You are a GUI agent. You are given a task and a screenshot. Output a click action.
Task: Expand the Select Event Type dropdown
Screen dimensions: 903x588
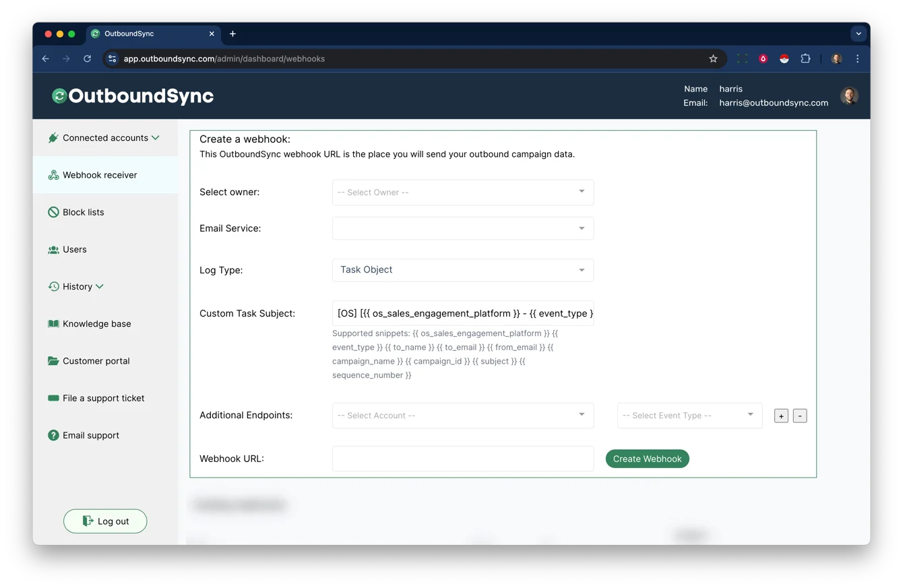[x=689, y=416]
